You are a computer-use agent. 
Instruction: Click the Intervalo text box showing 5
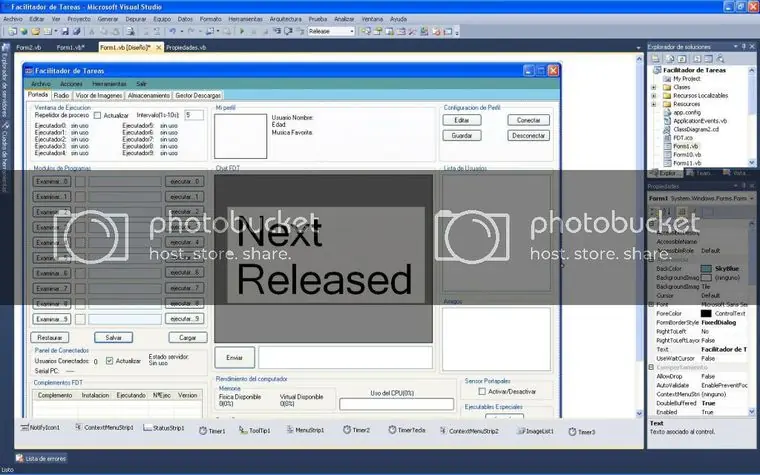193,115
